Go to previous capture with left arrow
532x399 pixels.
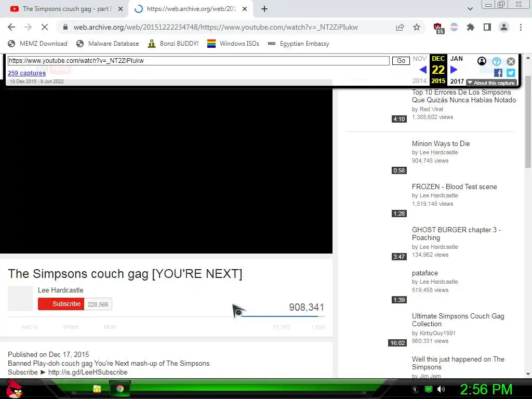[423, 70]
